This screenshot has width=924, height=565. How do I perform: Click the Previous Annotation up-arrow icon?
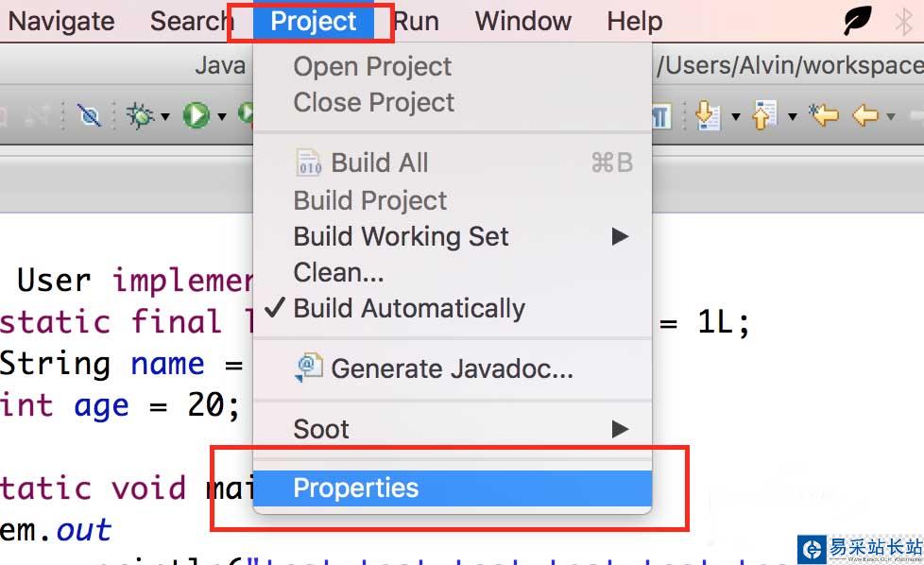coord(763,116)
